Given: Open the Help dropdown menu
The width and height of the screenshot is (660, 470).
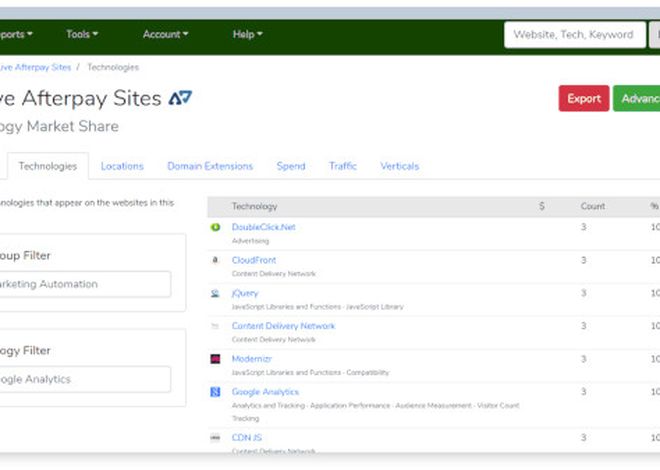Looking at the screenshot, I should point(248,34).
